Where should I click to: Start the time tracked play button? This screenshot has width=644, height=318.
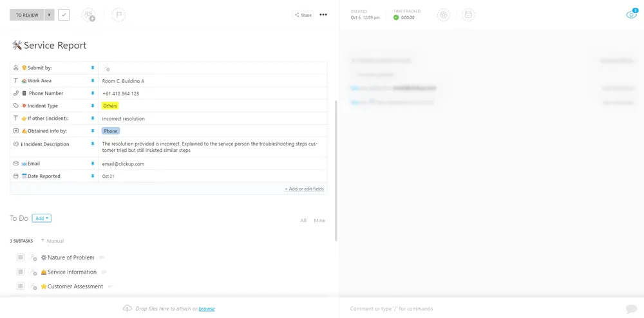396,17
